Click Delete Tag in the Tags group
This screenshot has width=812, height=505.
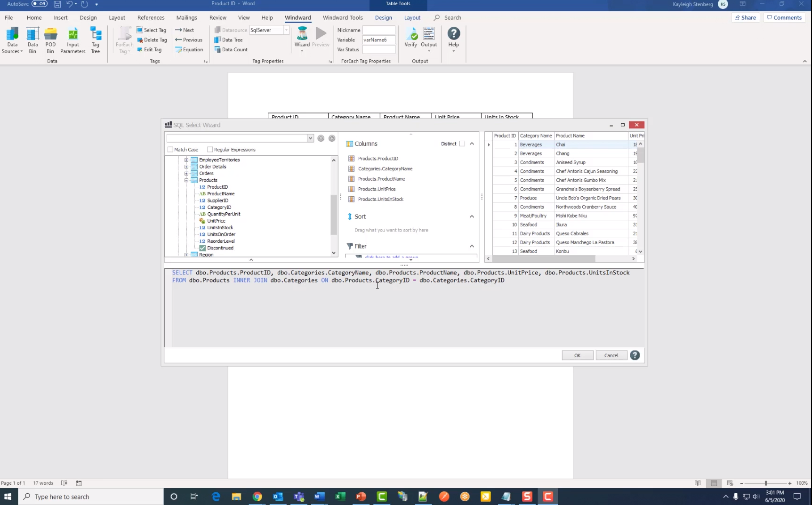152,40
